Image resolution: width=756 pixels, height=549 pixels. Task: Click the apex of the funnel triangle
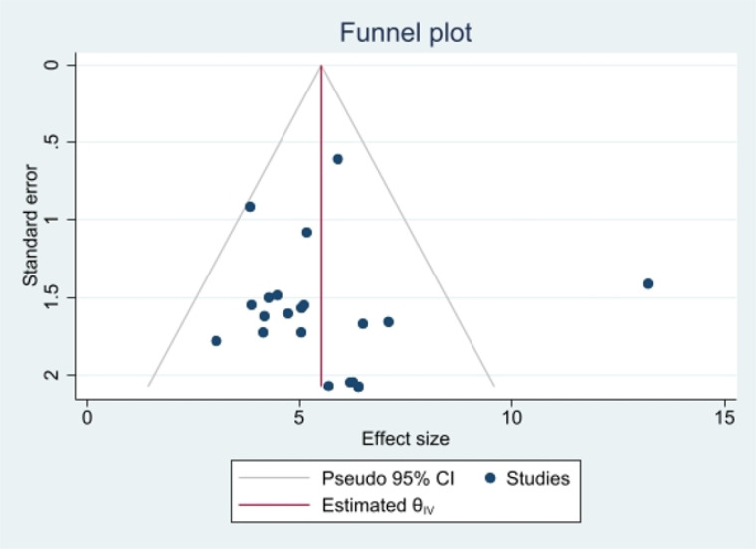tap(321, 65)
